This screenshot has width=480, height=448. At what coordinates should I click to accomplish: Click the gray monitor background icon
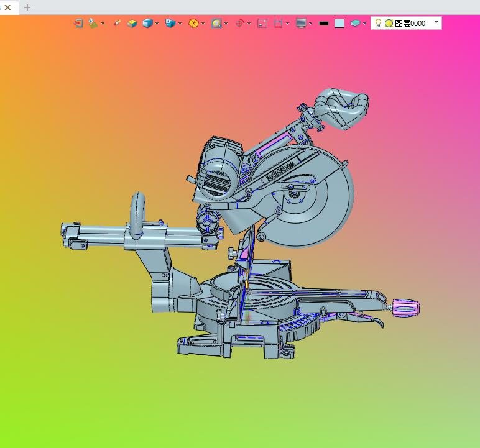pos(301,23)
